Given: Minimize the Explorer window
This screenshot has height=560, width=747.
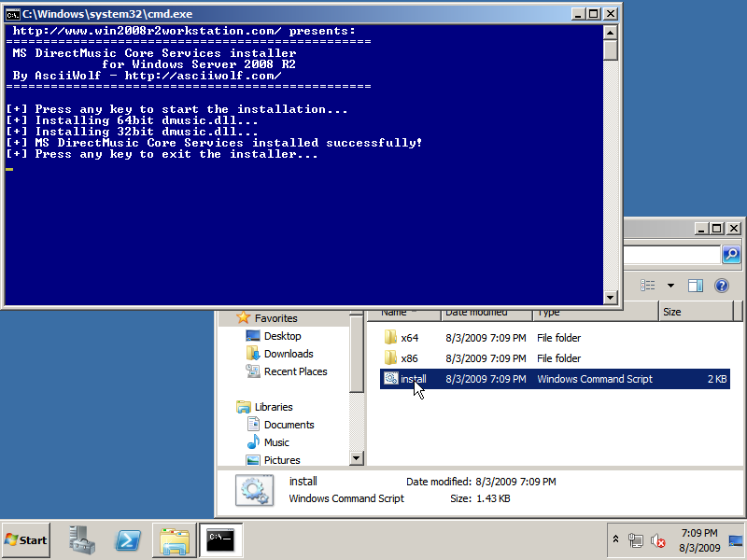Looking at the screenshot, I should tap(700, 229).
